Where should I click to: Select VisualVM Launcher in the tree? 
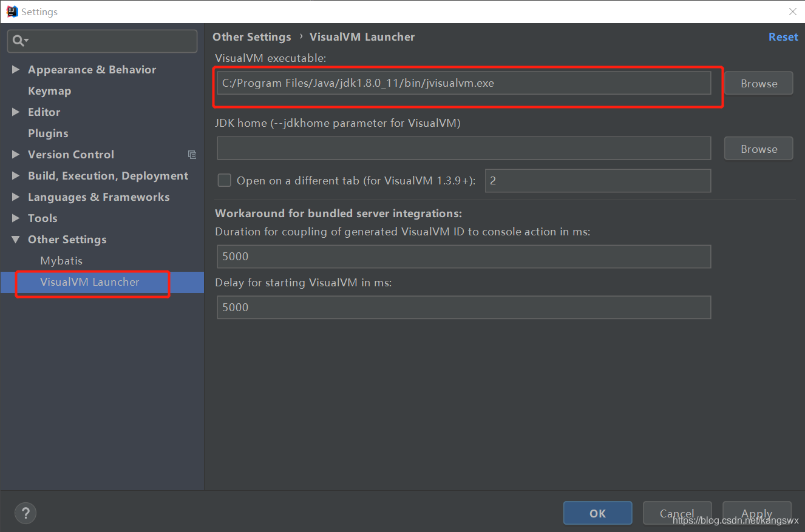point(90,282)
